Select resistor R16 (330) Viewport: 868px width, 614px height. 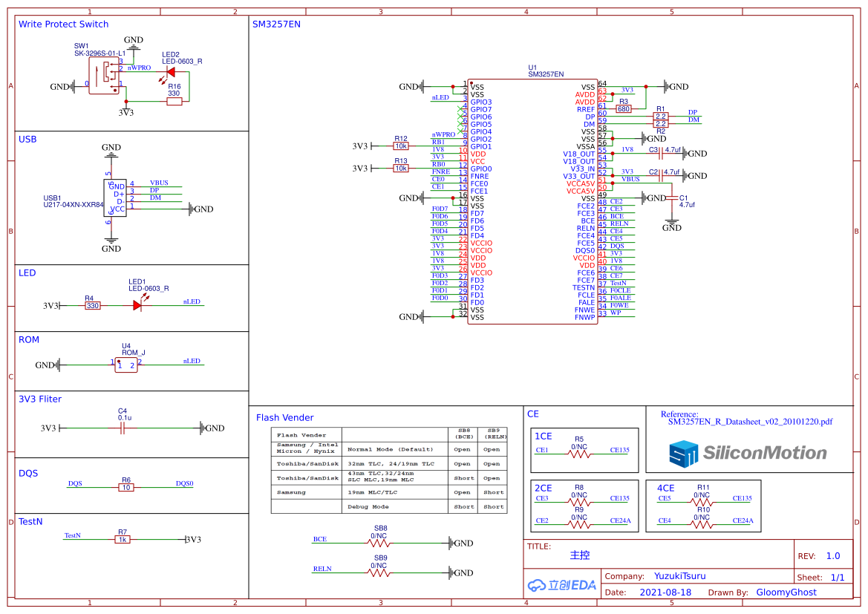[174, 101]
